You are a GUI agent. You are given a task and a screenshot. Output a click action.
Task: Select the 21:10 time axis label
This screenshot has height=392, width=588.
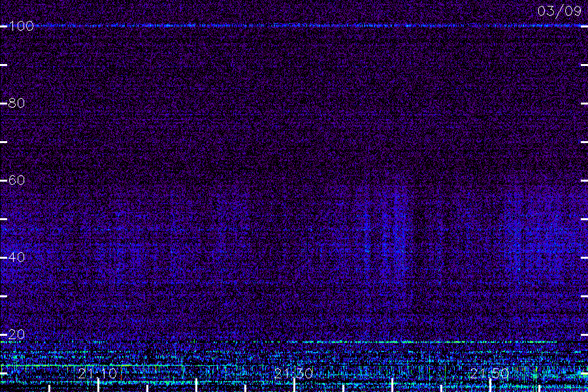(x=98, y=373)
